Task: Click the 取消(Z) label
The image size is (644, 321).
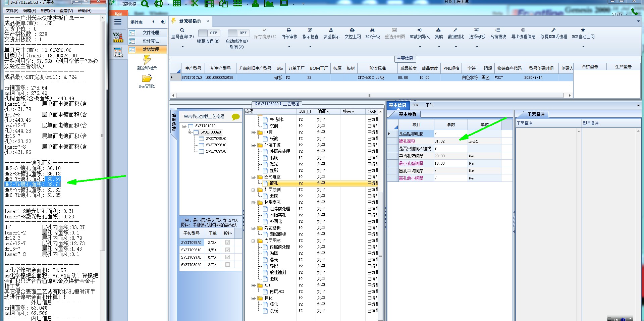Action: [x=236, y=47]
